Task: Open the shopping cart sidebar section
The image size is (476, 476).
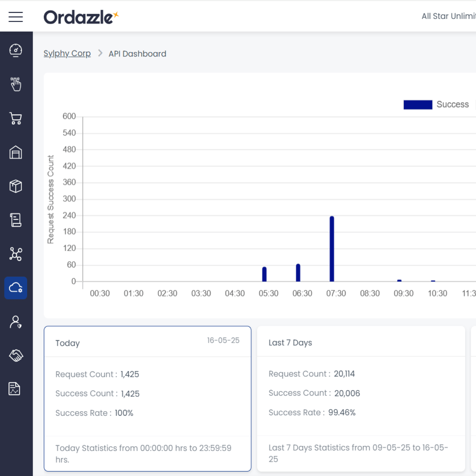Action: pyautogui.click(x=16, y=119)
